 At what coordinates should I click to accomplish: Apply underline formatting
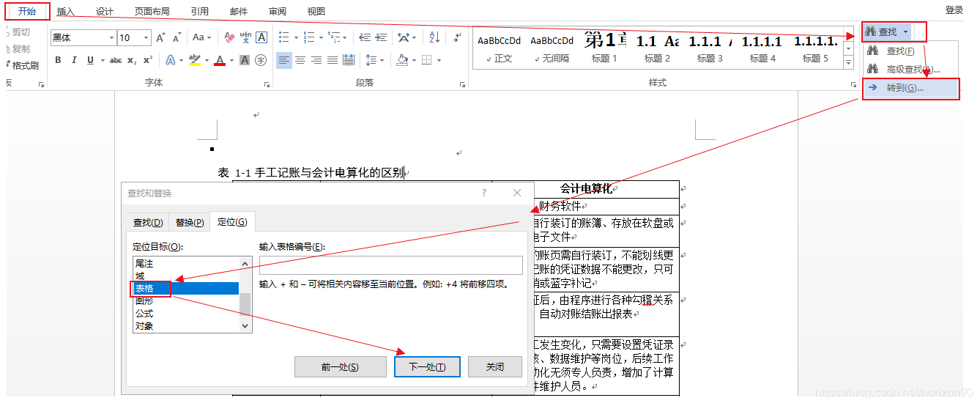pyautogui.click(x=91, y=60)
